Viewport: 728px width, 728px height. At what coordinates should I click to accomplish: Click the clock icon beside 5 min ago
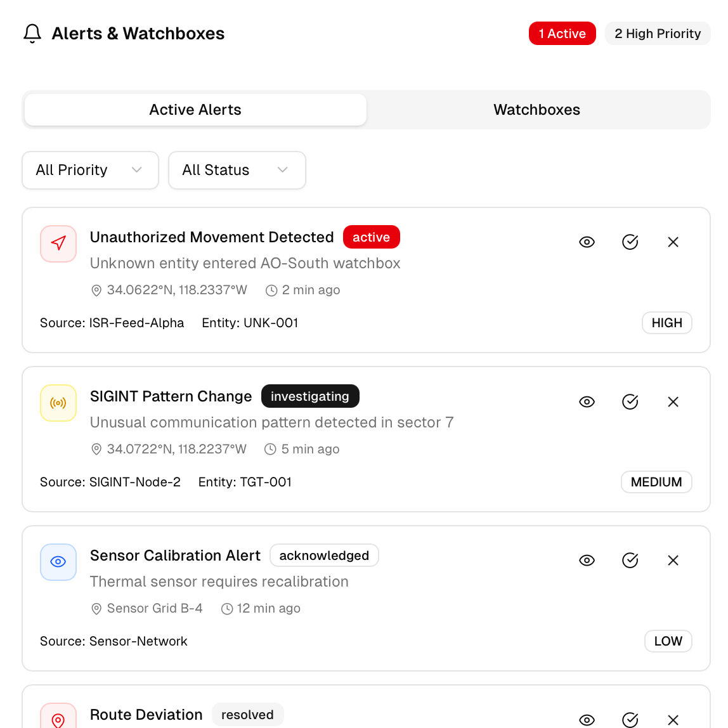coord(270,450)
